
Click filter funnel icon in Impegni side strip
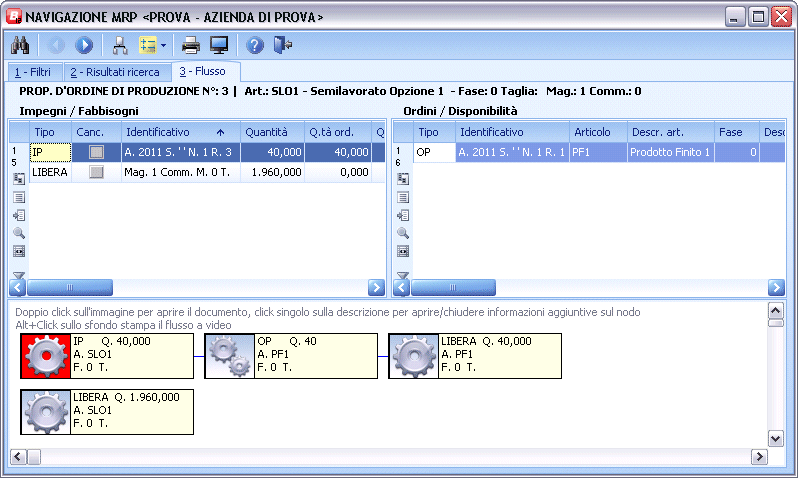tap(19, 275)
